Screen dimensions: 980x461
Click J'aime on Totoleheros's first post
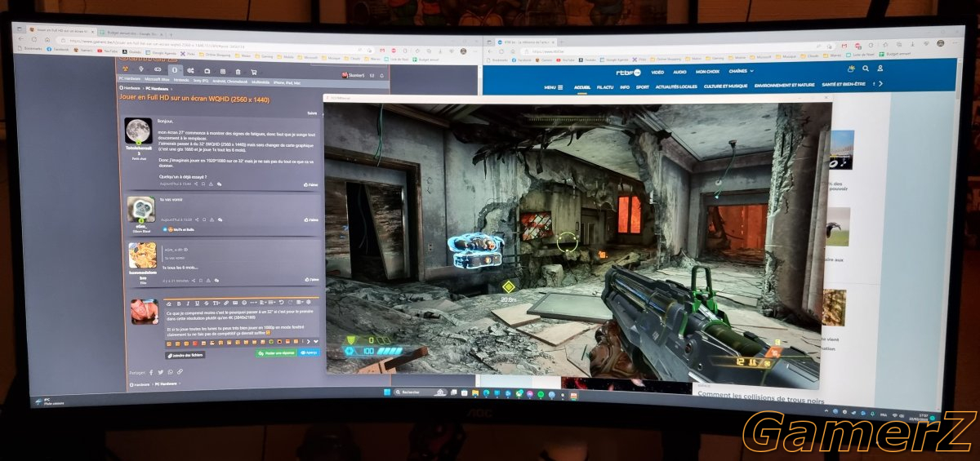[x=311, y=184]
